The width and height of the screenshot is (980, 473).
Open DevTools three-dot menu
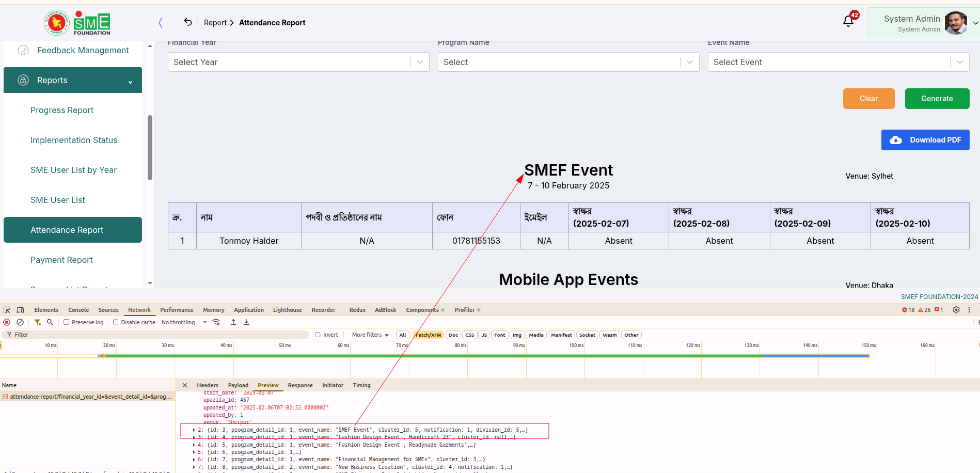click(x=969, y=310)
